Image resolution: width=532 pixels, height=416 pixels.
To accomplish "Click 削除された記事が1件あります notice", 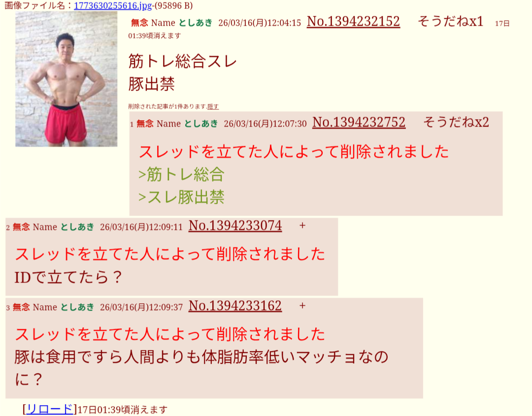I will (x=167, y=106).
